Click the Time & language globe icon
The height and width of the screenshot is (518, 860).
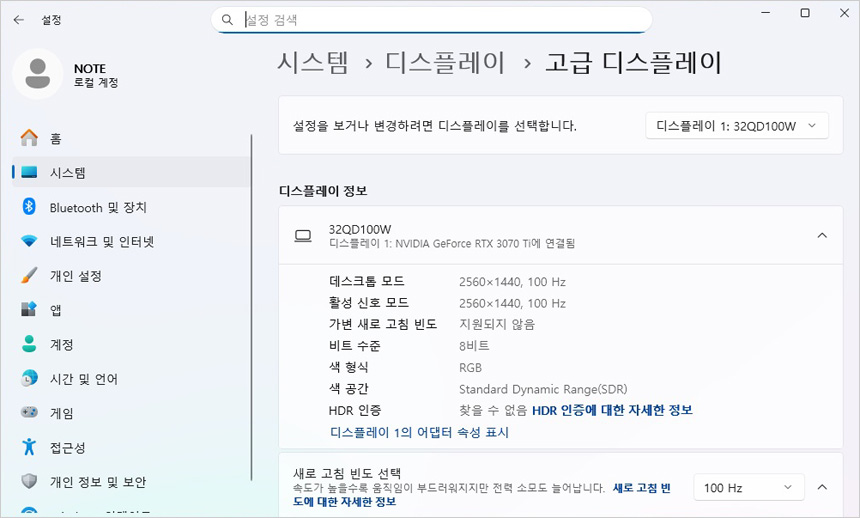29,379
